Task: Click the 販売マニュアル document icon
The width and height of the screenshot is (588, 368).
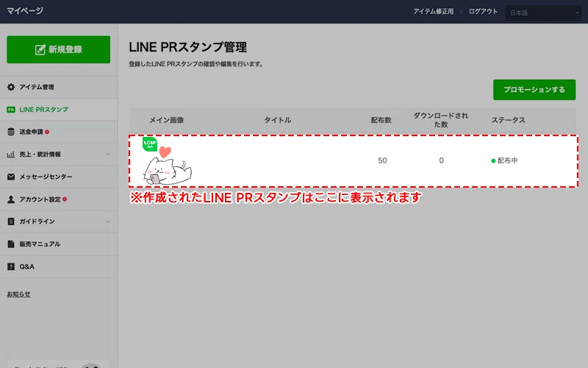Action: coord(11,244)
